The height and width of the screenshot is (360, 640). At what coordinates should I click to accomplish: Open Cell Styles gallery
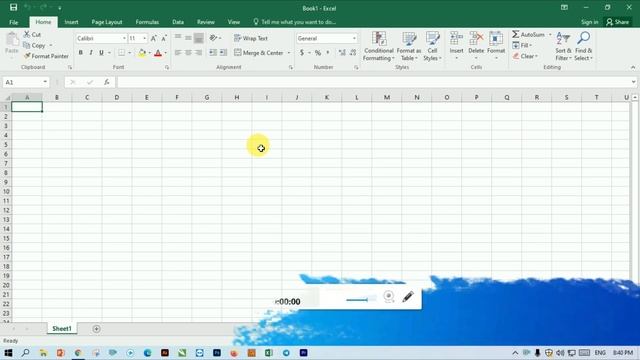pyautogui.click(x=432, y=46)
